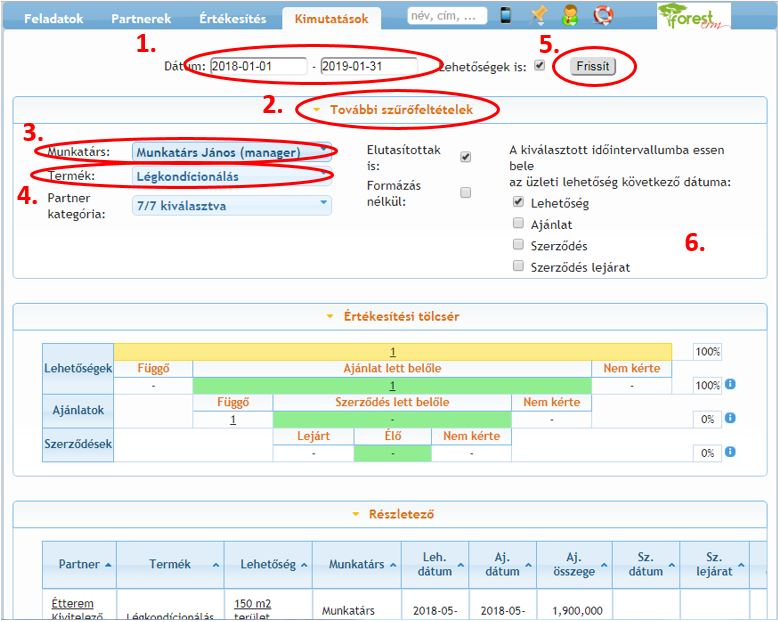The height and width of the screenshot is (622, 778).
Task: Click info icon in the Ajánlatok row
Action: (x=730, y=418)
